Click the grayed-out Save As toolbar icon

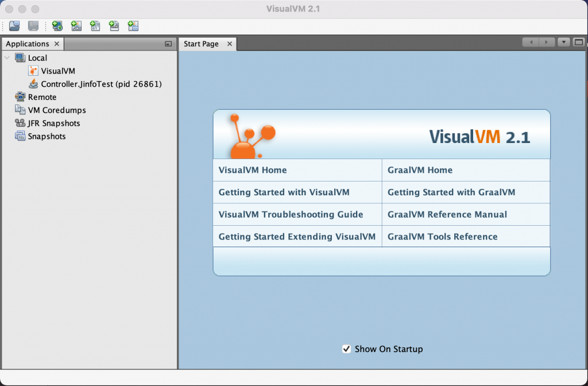pos(33,26)
